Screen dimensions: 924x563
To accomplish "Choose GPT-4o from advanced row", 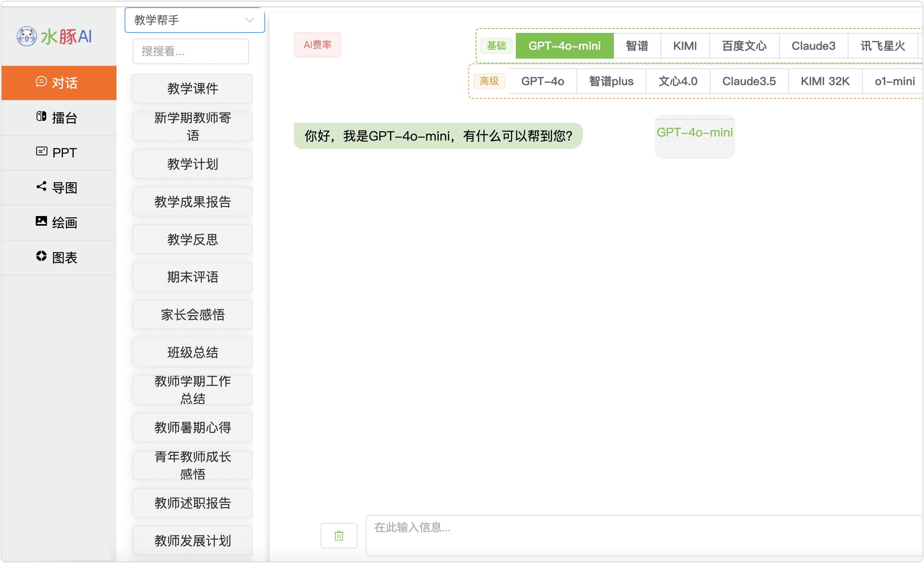I will click(x=543, y=81).
